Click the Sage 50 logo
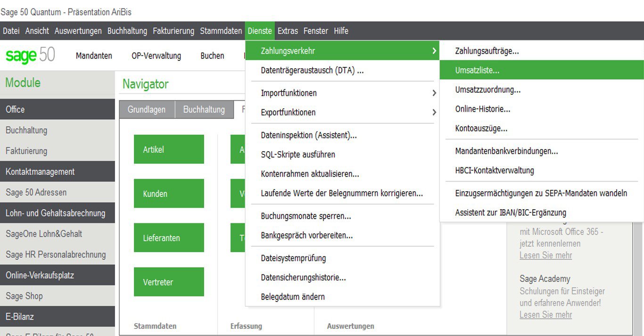644x336 pixels. pos(30,56)
